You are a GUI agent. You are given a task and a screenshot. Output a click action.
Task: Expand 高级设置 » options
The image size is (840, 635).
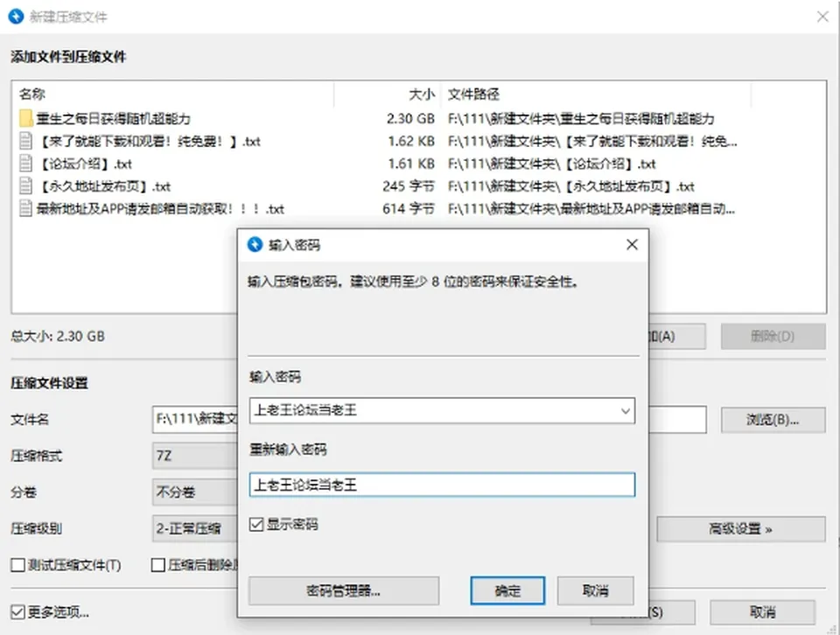coord(740,529)
